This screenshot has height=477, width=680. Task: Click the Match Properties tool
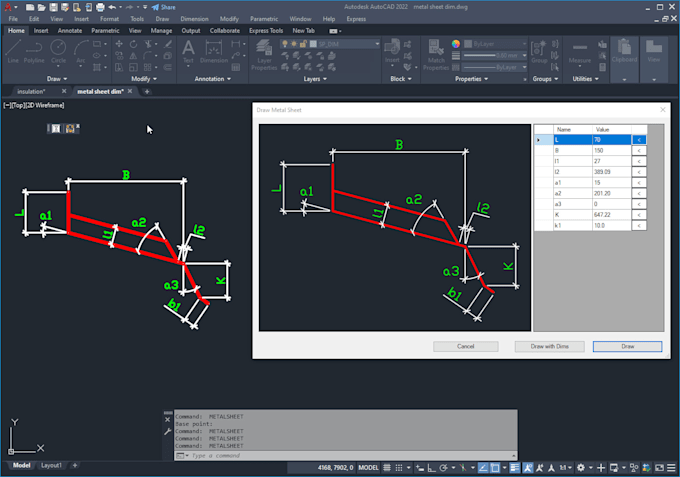(x=436, y=55)
